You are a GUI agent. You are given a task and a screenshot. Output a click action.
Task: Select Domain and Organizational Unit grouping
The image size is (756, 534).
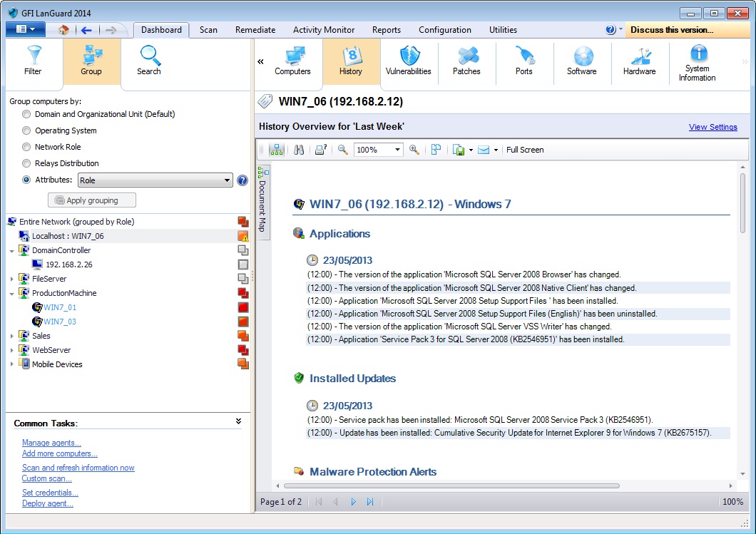click(26, 114)
